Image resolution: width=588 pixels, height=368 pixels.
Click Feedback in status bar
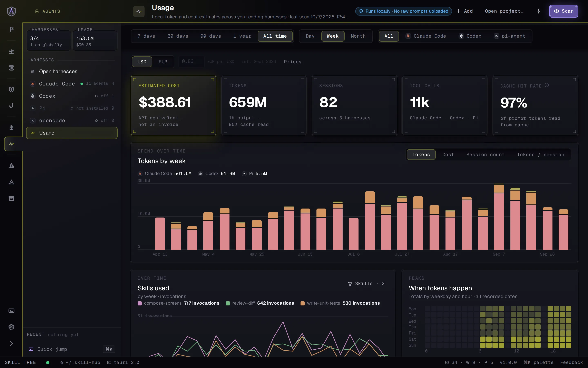(x=571, y=362)
